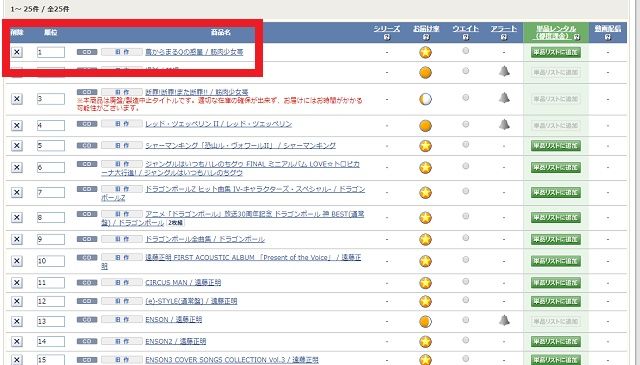Screen dimensions: 640x365
Task: Select the wait radio for CIRCUS MAN
Action: click(x=466, y=281)
